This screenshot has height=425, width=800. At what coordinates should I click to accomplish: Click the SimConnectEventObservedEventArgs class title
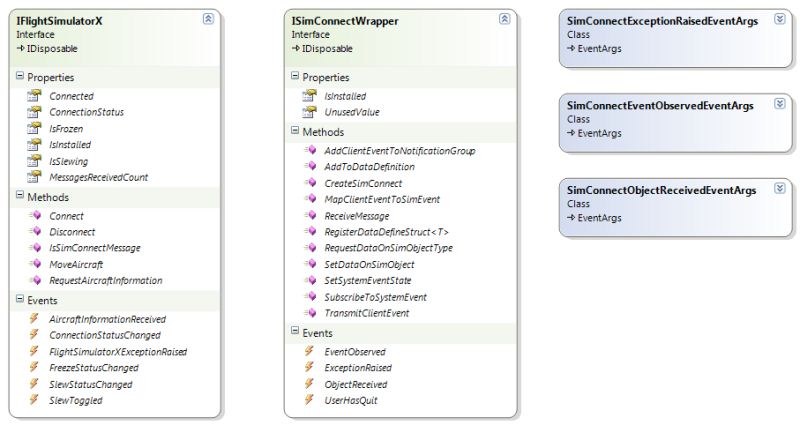click(660, 106)
